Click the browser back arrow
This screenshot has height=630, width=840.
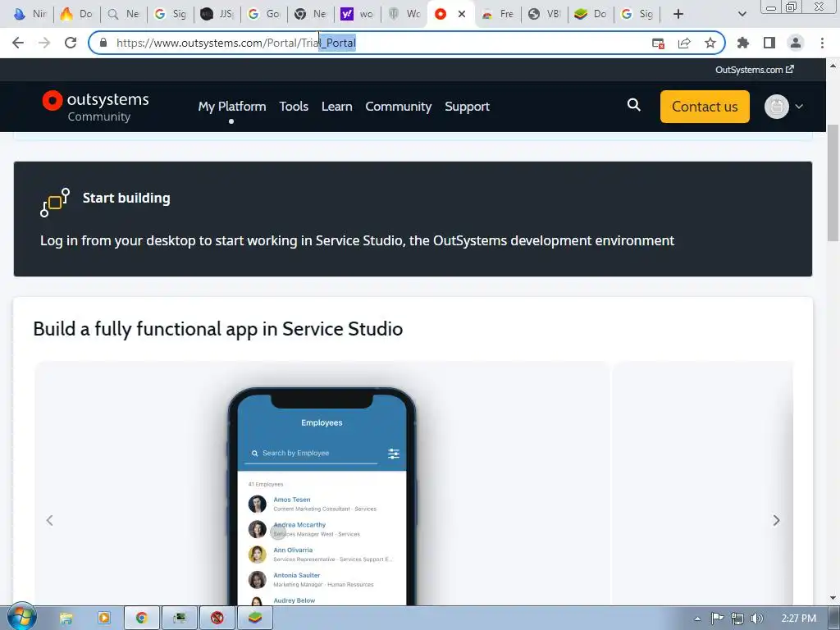(18, 43)
